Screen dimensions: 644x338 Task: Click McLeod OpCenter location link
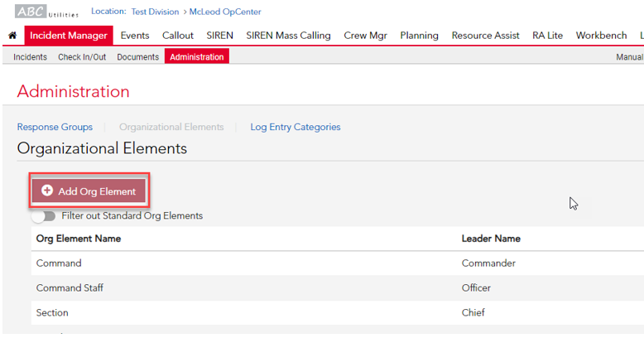(x=225, y=12)
